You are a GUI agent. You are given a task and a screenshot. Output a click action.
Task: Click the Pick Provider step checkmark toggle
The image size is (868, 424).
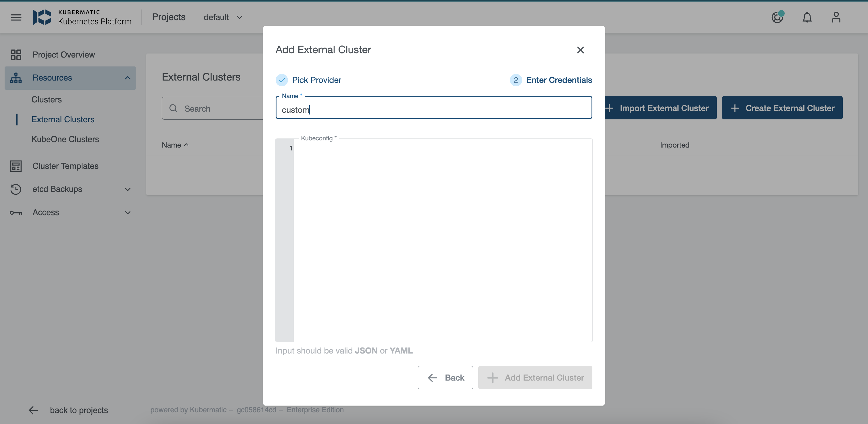click(282, 79)
